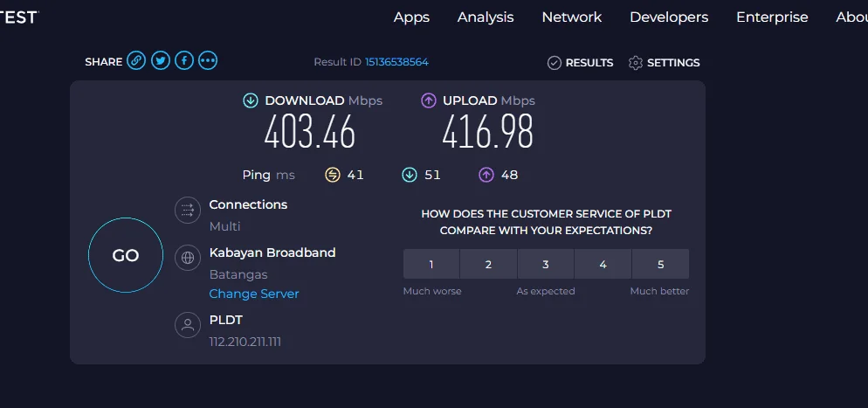Rate PLDT customer service 5

coord(660,264)
